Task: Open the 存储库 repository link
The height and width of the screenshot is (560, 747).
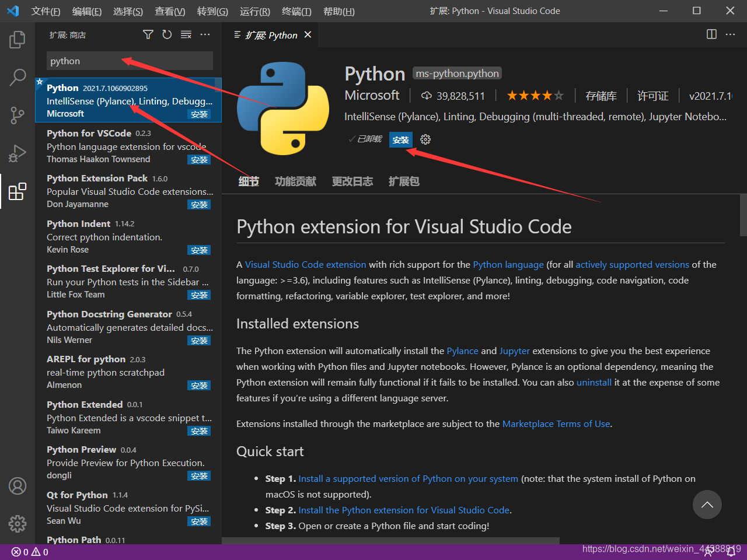Action: click(601, 96)
